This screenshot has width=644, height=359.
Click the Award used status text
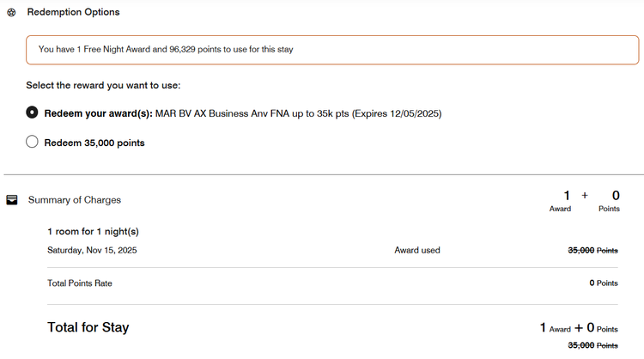pyautogui.click(x=417, y=251)
